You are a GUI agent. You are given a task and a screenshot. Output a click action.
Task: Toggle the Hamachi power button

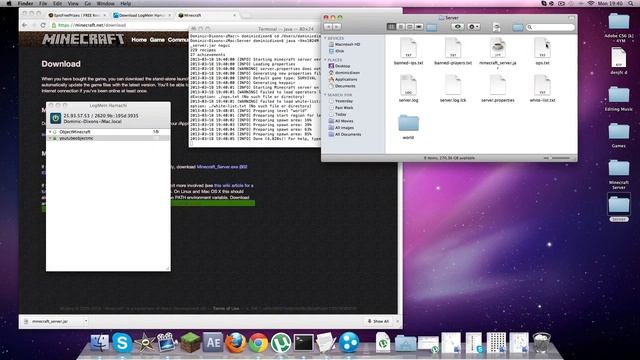tap(56, 118)
